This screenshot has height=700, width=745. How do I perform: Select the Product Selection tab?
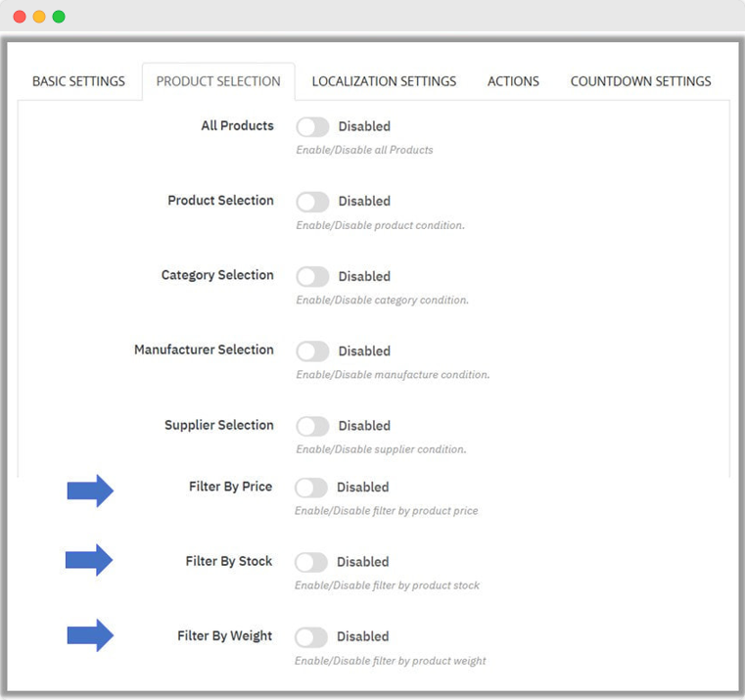point(218,81)
